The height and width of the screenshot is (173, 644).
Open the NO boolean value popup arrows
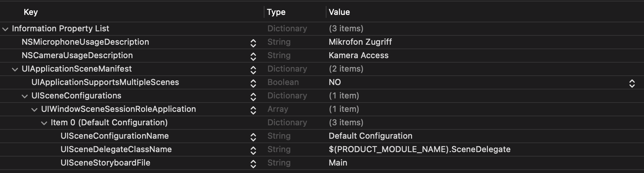[x=632, y=83]
